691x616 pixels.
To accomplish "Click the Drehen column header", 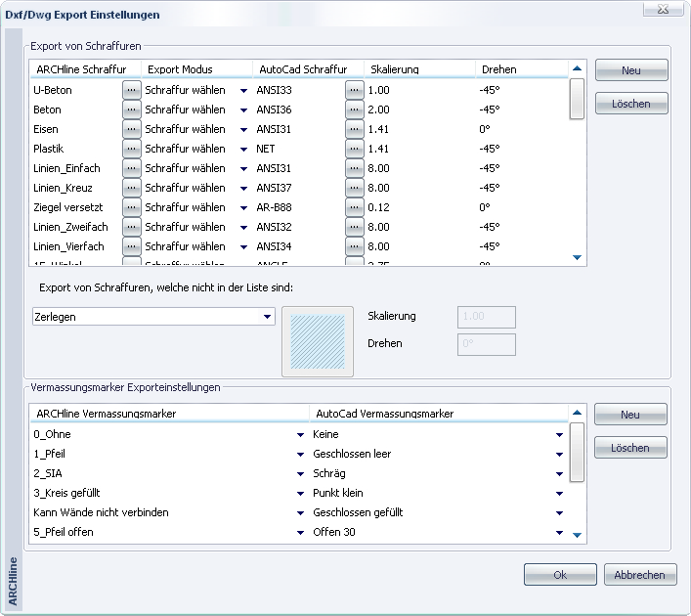I will [x=522, y=69].
